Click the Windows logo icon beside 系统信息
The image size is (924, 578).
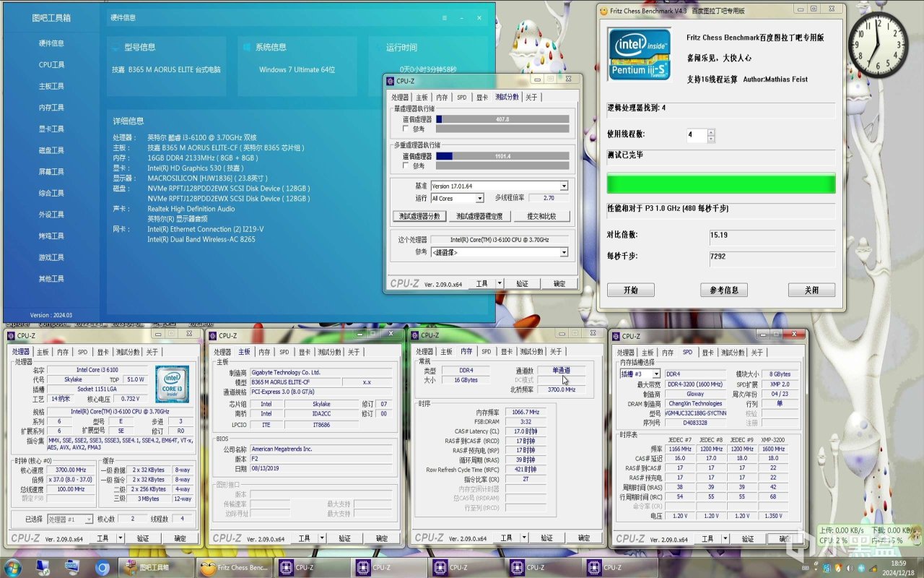pyautogui.click(x=247, y=47)
